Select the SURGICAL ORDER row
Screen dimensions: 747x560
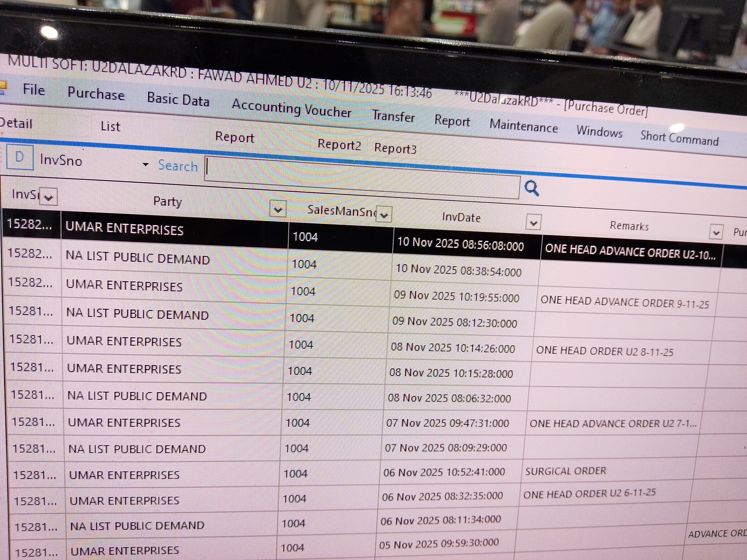point(565,471)
